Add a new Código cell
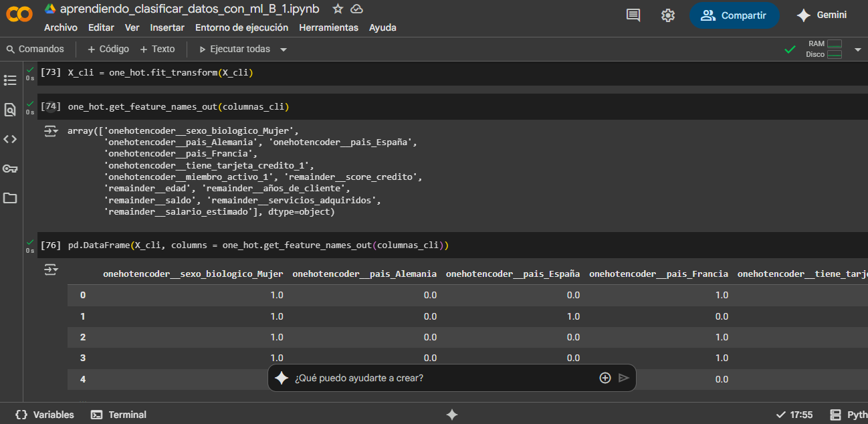The image size is (868, 424). (108, 49)
